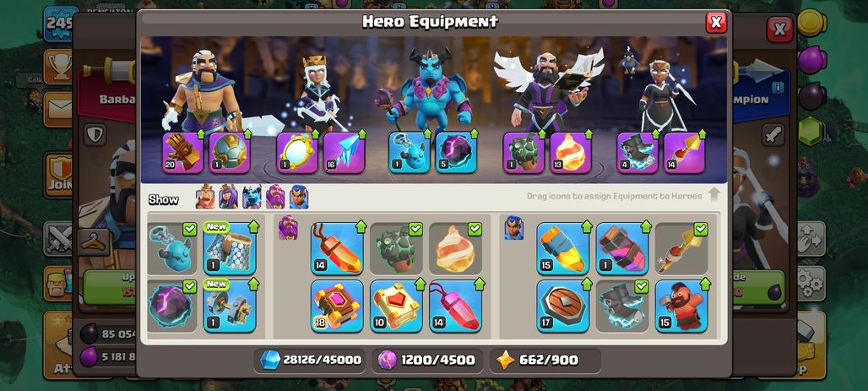The height and width of the screenshot is (391, 868).
Task: Select the Frozen Arrow equipment level 16
Action: click(344, 153)
